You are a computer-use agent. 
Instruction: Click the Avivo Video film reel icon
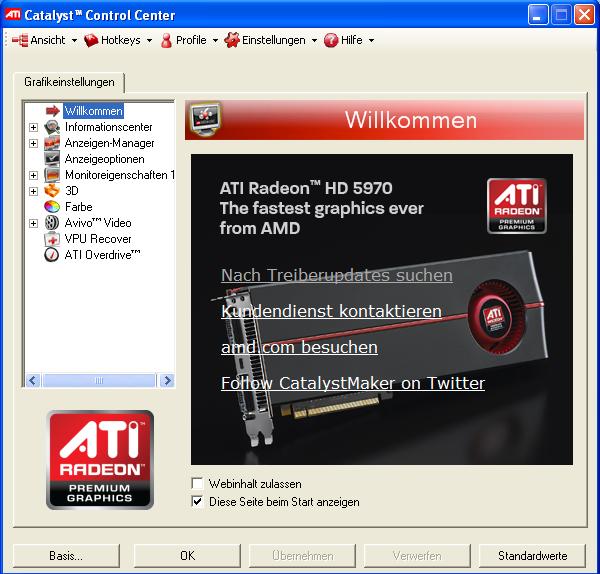[x=52, y=223]
